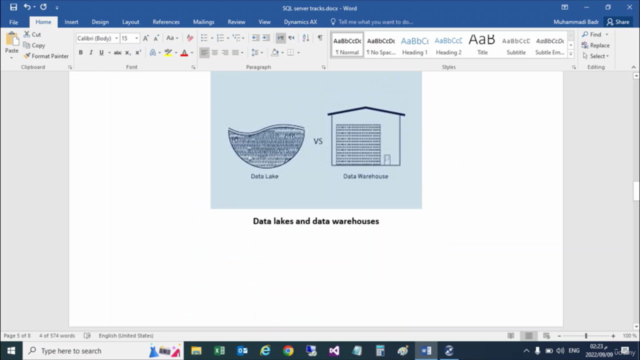The image size is (640, 360).
Task: Click the Windows taskbar search box
Action: point(103,351)
